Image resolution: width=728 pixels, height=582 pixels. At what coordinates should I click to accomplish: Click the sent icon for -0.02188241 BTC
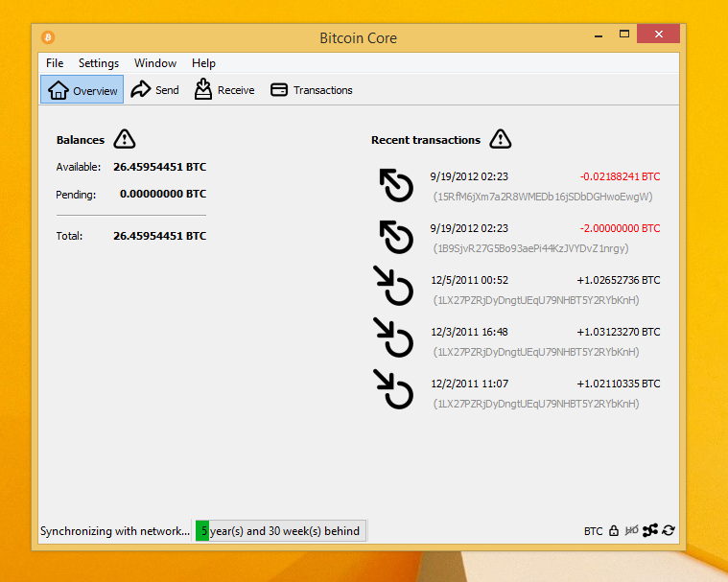(x=396, y=185)
